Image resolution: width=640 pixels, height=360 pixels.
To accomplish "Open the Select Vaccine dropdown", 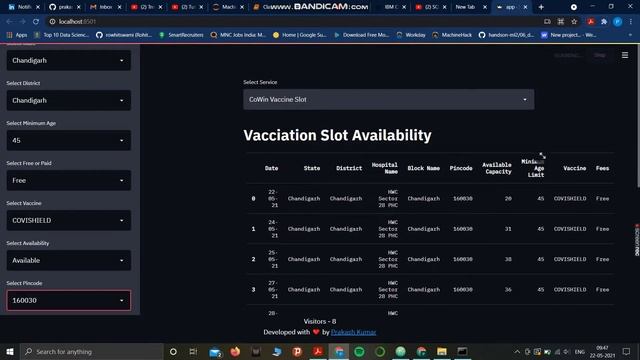I will pyautogui.click(x=69, y=220).
